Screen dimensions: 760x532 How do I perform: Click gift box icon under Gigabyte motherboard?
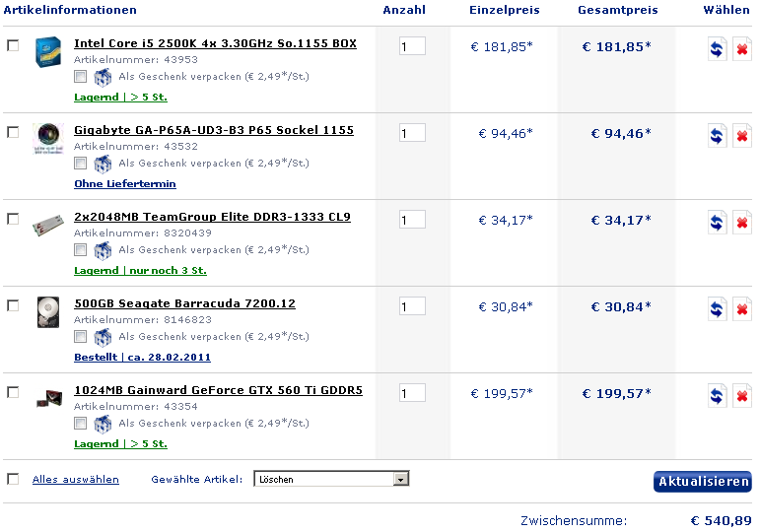(103, 164)
